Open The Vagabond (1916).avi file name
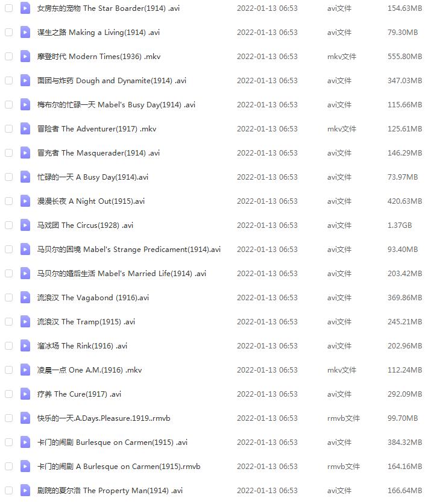 (93, 298)
